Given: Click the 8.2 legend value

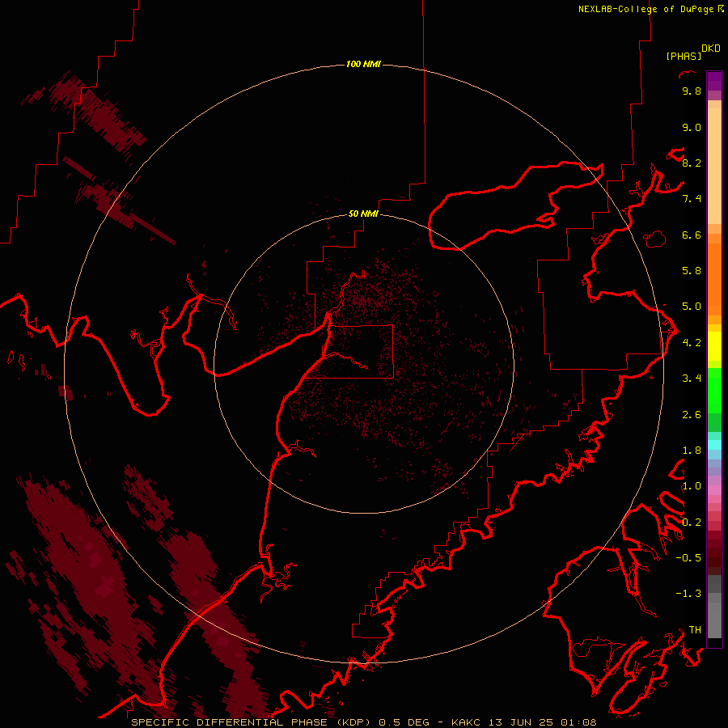Looking at the screenshot, I should pos(692,163).
